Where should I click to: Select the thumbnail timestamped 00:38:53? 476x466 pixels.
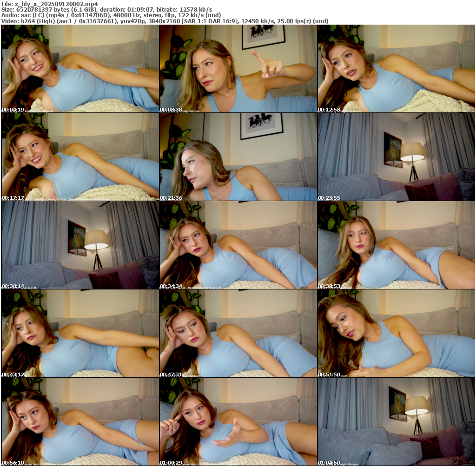[x=396, y=245]
